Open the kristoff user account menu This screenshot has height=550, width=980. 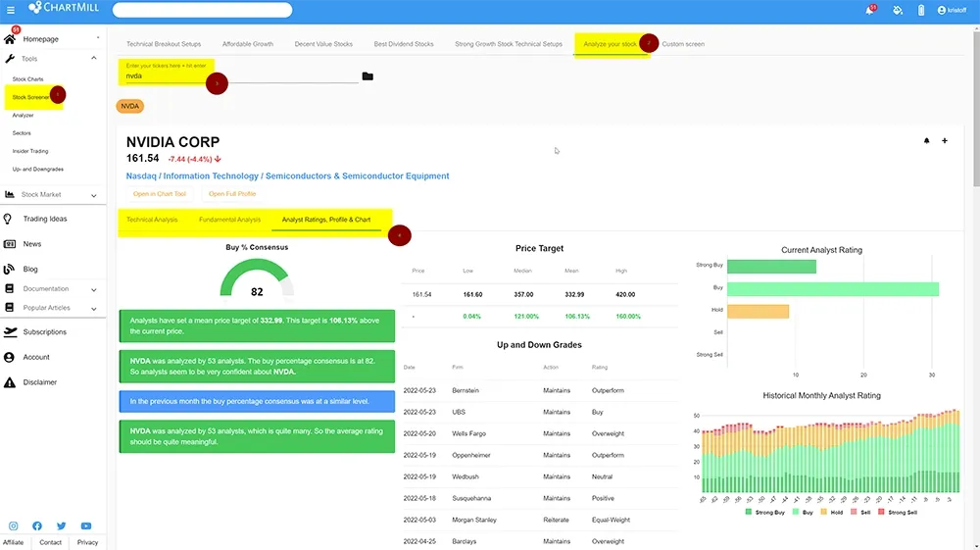952,10
